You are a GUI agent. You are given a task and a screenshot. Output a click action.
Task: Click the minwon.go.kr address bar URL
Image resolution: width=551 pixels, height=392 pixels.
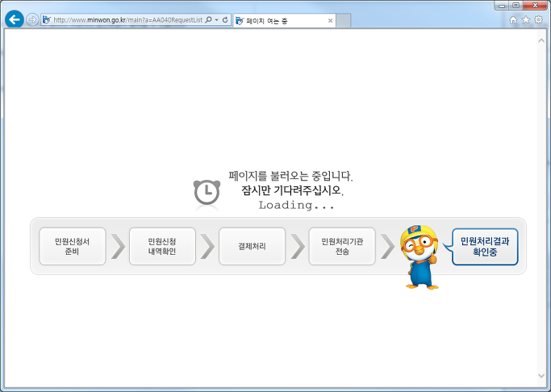pos(128,20)
